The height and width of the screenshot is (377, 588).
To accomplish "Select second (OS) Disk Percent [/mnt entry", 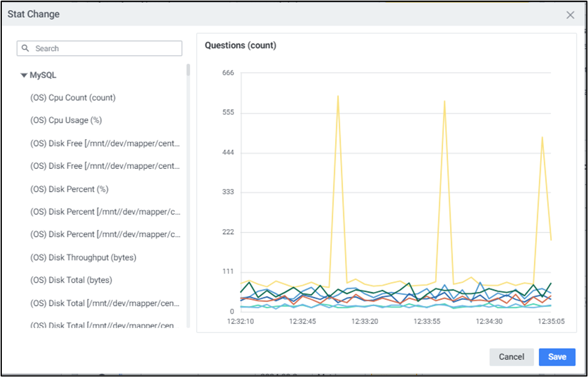I will tap(106, 234).
